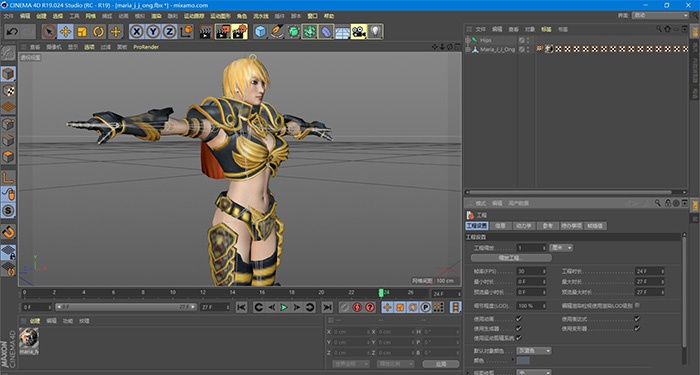Open the 界面 layout dropdown
Image resolution: width=700 pixels, height=375 pixels.
click(x=660, y=16)
